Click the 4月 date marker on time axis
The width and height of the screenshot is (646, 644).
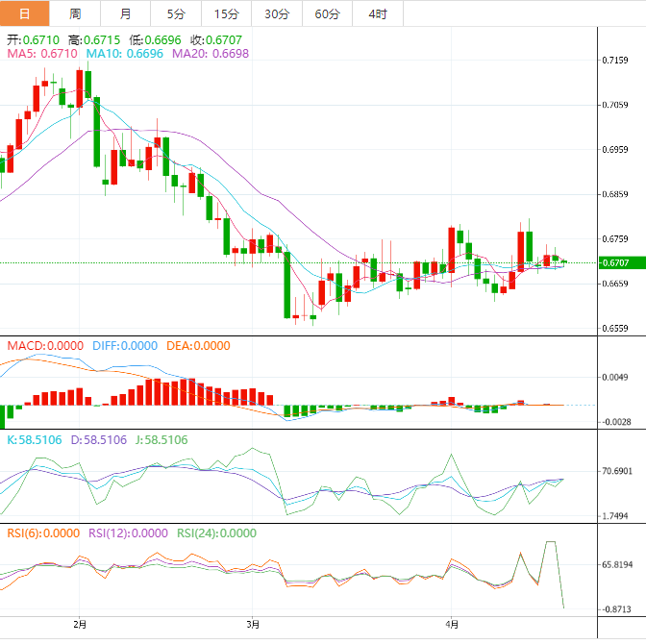[x=450, y=624]
